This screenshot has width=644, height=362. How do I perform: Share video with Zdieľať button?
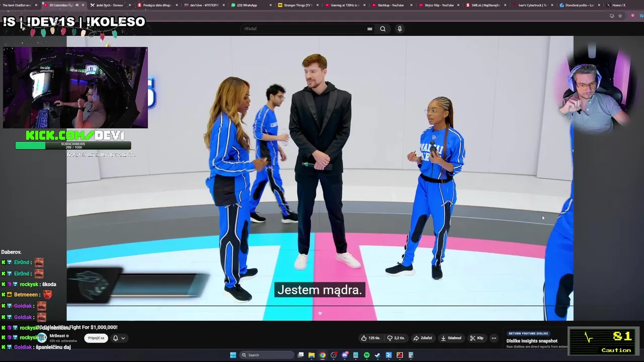tap(423, 338)
